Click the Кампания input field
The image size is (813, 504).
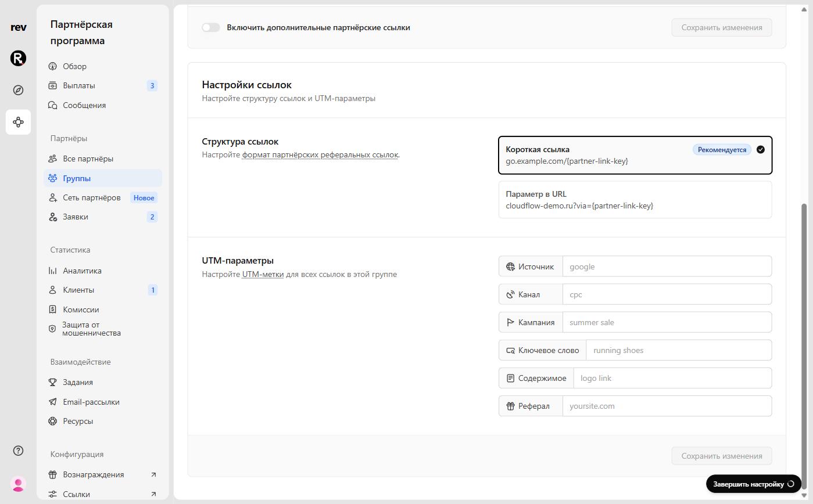[667, 322]
